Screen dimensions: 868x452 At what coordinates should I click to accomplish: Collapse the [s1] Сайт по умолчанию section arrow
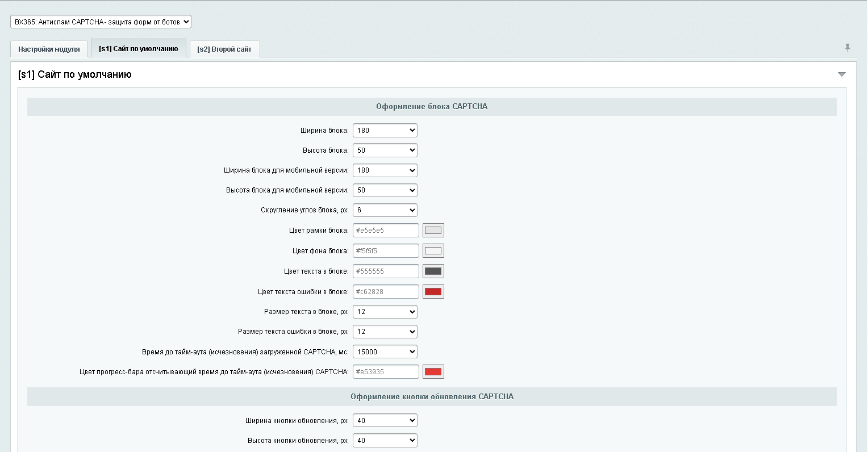coord(842,74)
